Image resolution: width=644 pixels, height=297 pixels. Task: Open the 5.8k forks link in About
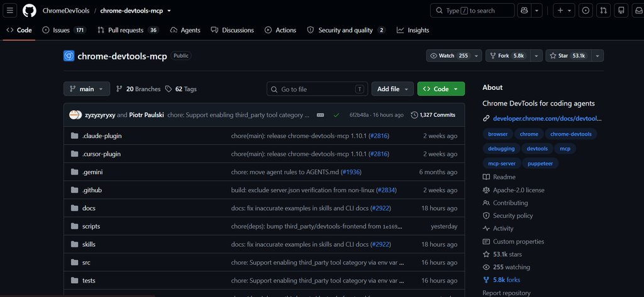click(x=506, y=280)
